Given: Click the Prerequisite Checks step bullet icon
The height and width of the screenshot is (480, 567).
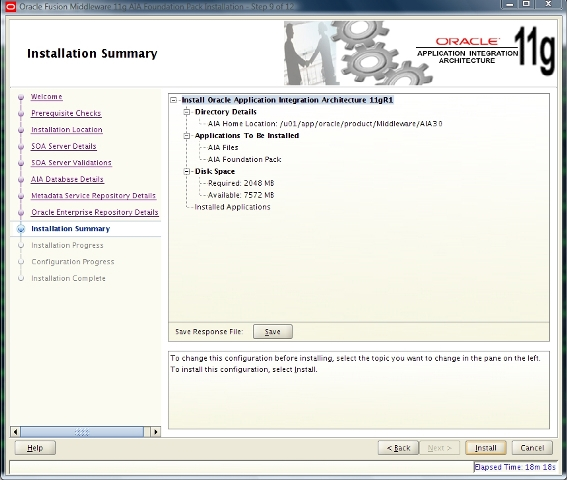Looking at the screenshot, I should (21, 113).
